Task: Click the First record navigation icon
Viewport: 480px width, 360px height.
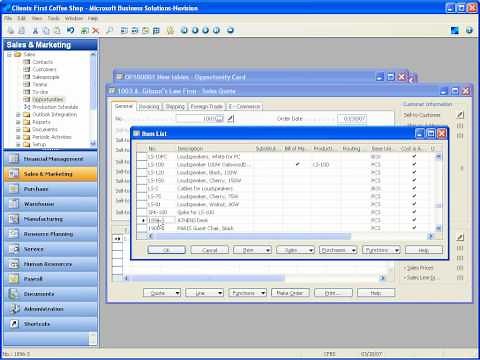Action: [184, 30]
